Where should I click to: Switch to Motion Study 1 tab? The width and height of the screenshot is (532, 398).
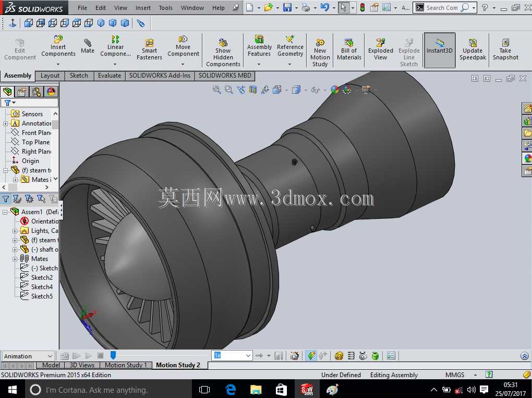[126, 365]
